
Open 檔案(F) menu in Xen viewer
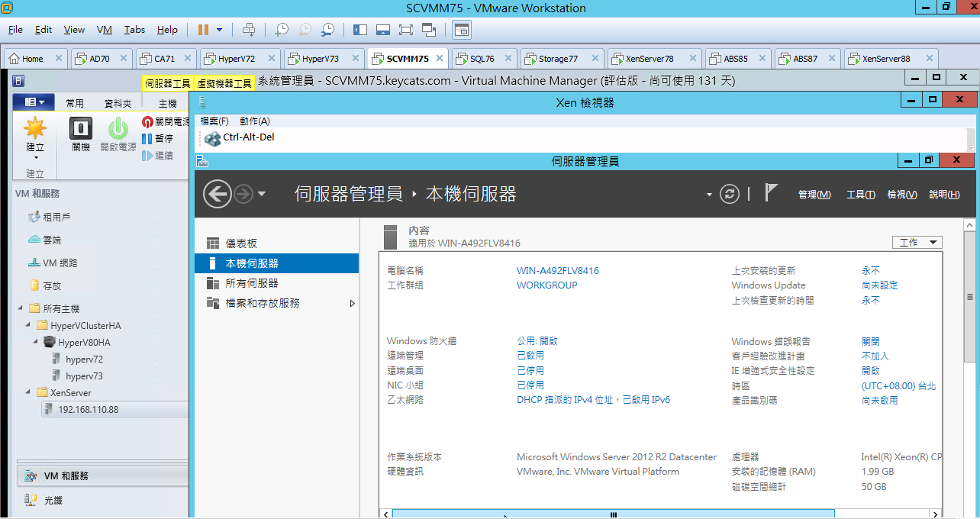[214, 121]
